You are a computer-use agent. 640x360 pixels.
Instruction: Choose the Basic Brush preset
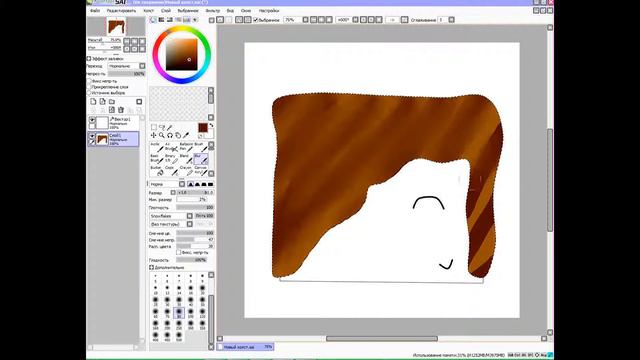point(157,159)
